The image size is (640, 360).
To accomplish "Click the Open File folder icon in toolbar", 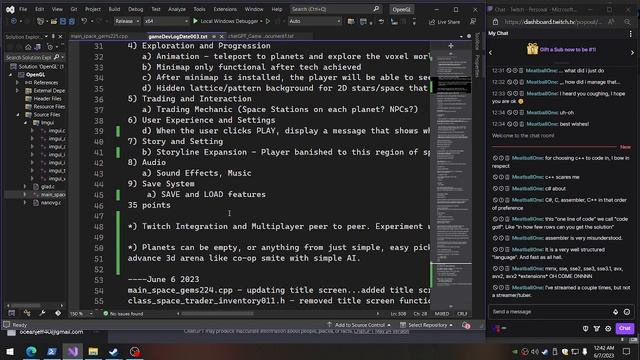I will [54, 21].
